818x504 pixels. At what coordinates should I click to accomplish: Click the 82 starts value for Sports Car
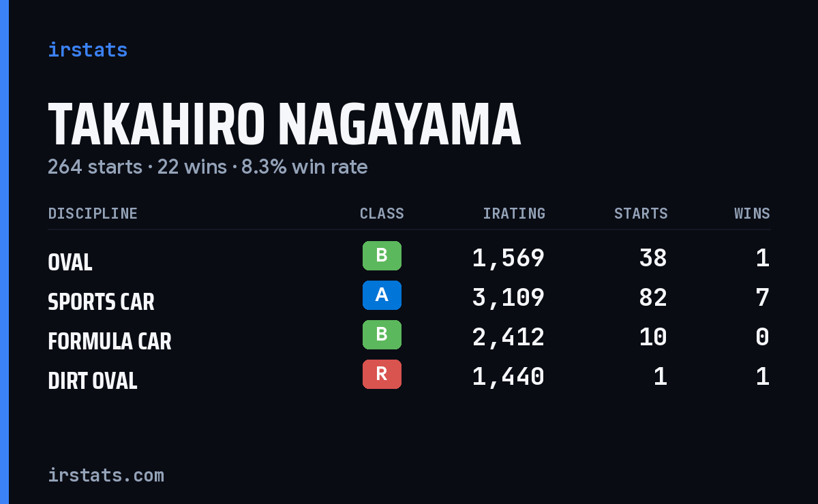click(653, 298)
